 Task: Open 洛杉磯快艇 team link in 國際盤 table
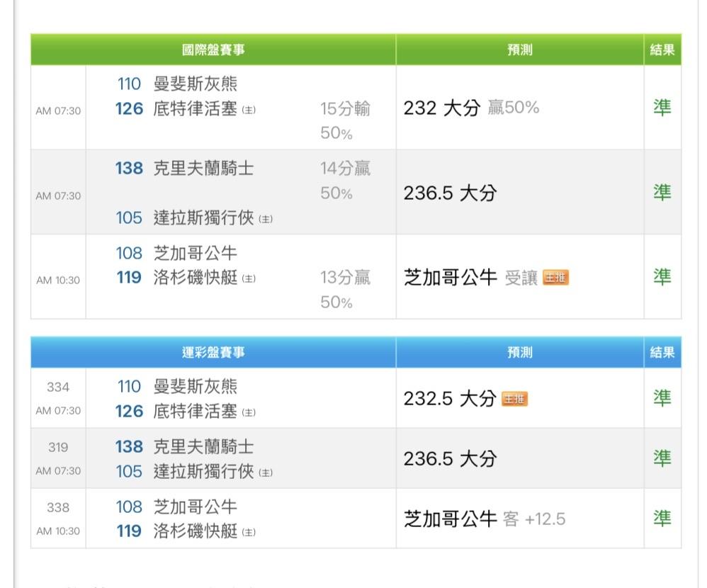tap(196, 278)
